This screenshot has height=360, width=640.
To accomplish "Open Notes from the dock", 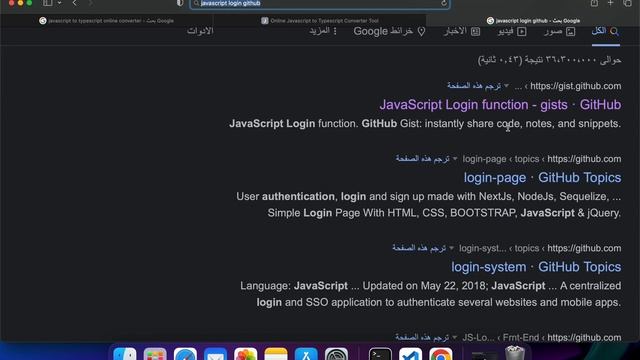I will tap(276, 354).
